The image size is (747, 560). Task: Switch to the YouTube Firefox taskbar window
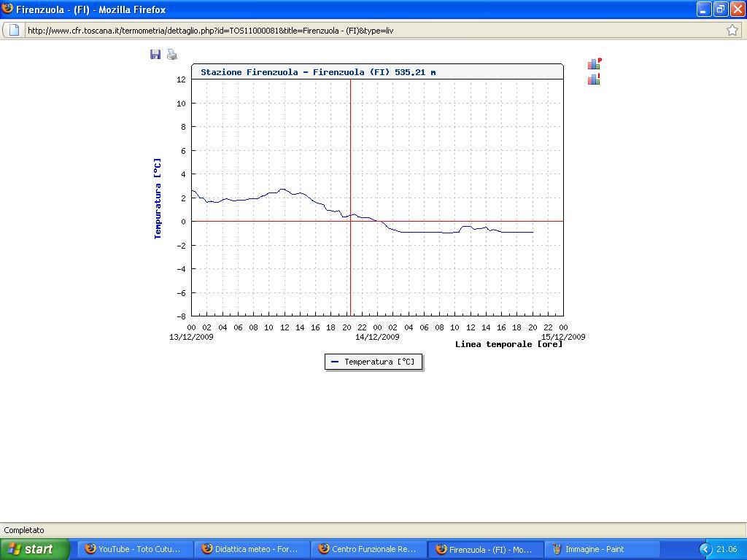point(135,549)
